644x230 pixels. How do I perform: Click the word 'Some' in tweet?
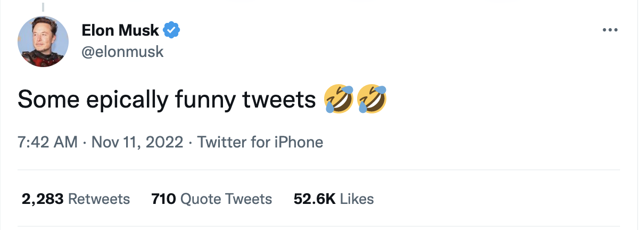point(45,100)
